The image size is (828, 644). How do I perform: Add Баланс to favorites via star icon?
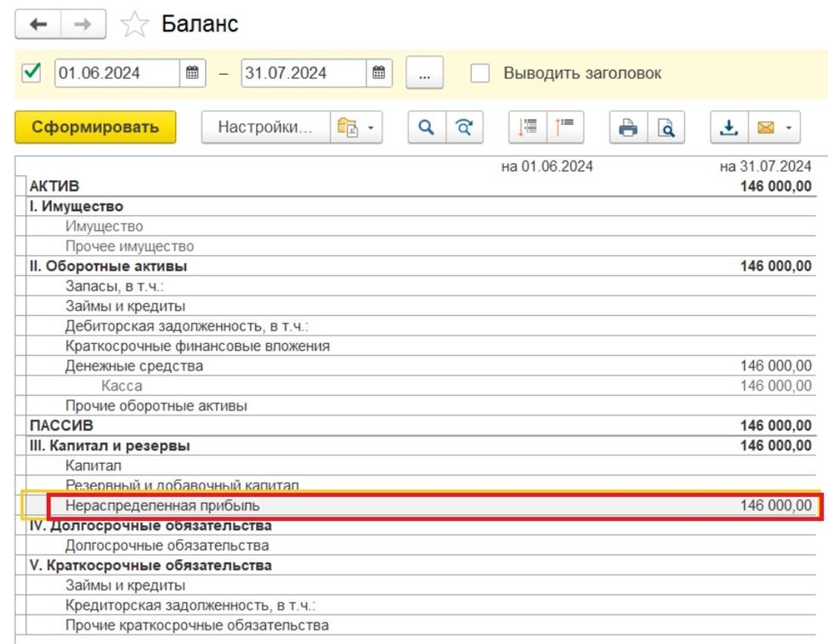point(134,25)
